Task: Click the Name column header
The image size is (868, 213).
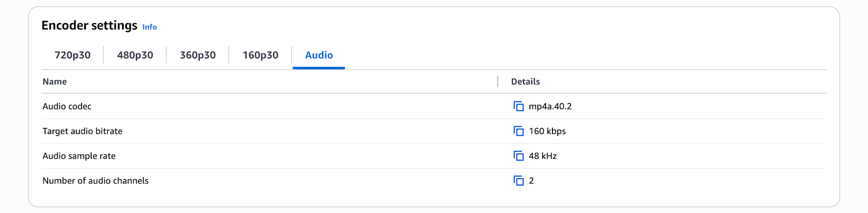Action: pos(55,82)
